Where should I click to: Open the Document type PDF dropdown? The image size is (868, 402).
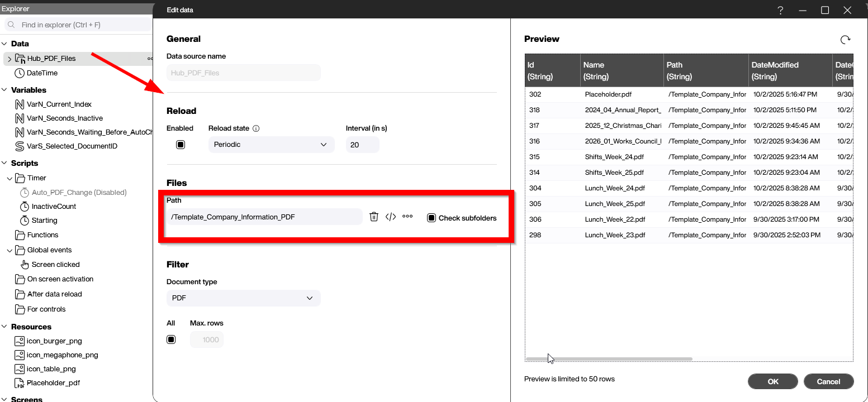click(243, 298)
